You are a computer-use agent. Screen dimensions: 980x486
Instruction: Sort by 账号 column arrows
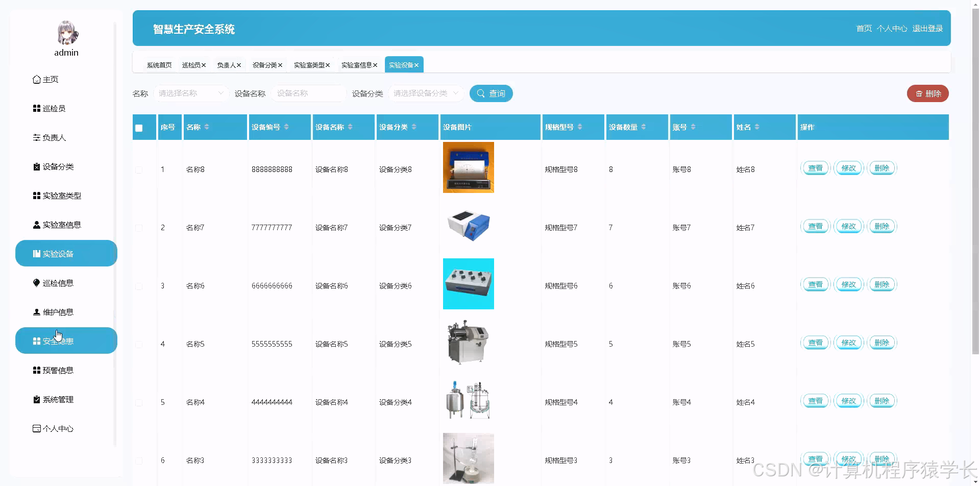[693, 127]
